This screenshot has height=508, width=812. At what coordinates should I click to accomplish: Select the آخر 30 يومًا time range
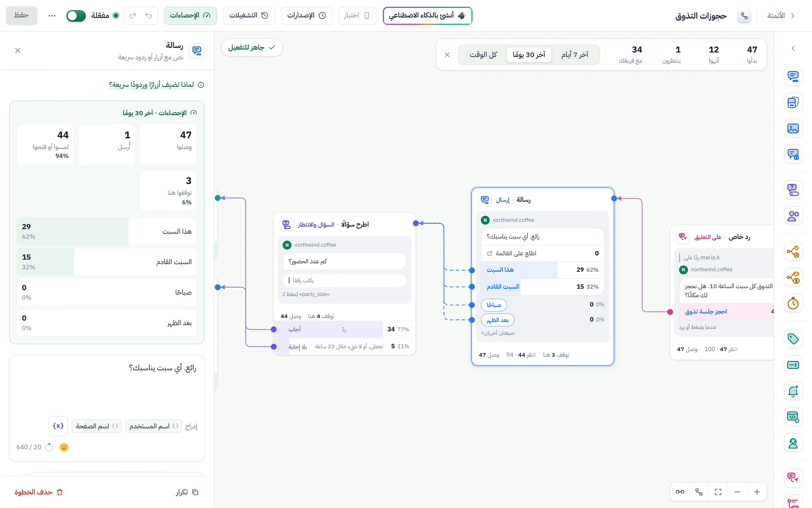pyautogui.click(x=529, y=54)
